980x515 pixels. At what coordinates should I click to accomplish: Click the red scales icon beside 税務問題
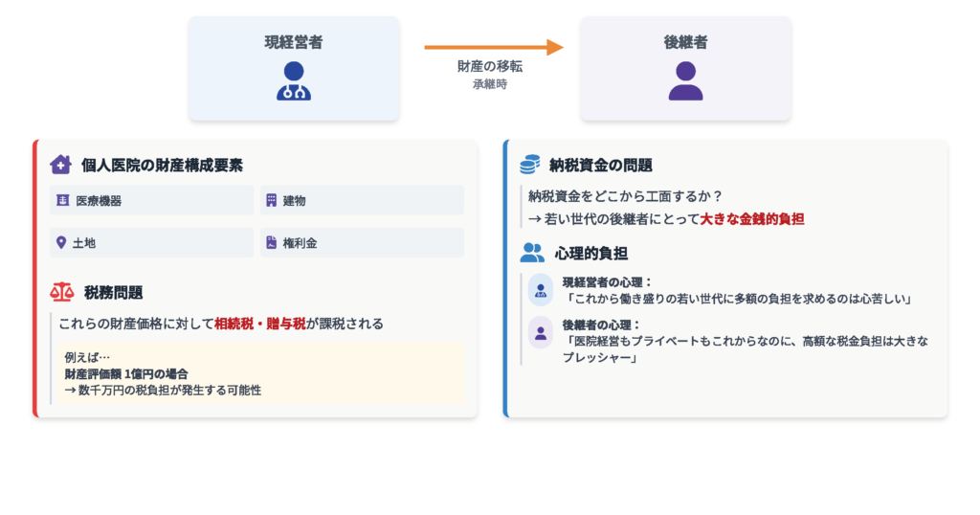(61, 292)
